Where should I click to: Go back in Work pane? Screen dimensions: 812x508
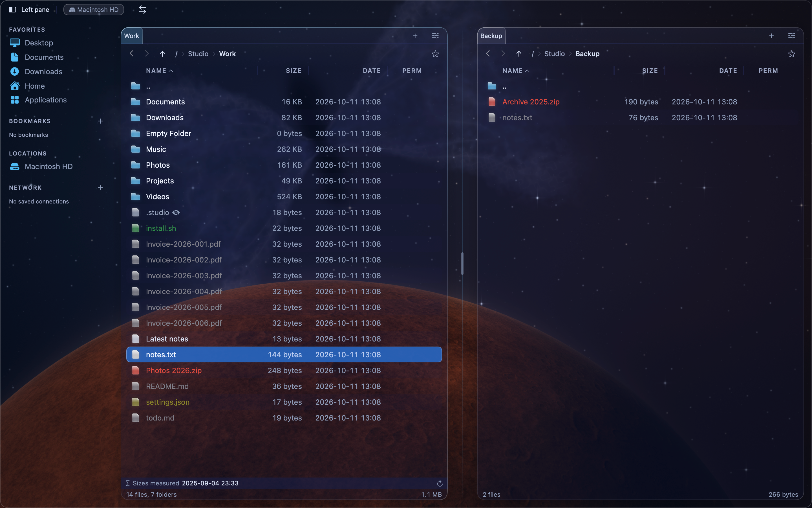(x=132, y=54)
